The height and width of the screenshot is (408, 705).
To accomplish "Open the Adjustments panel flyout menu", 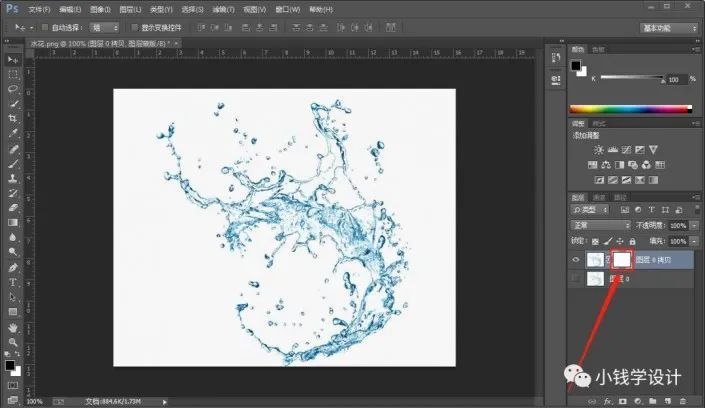I will 696,123.
